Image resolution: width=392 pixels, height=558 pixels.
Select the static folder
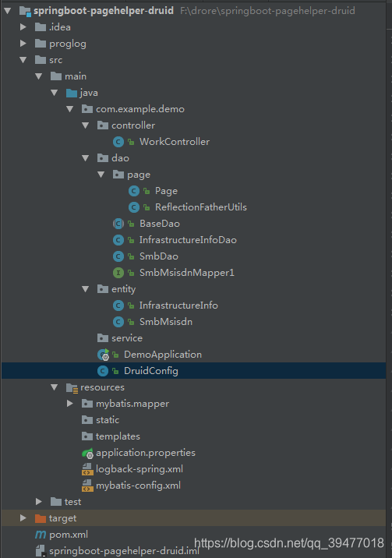[x=108, y=420]
